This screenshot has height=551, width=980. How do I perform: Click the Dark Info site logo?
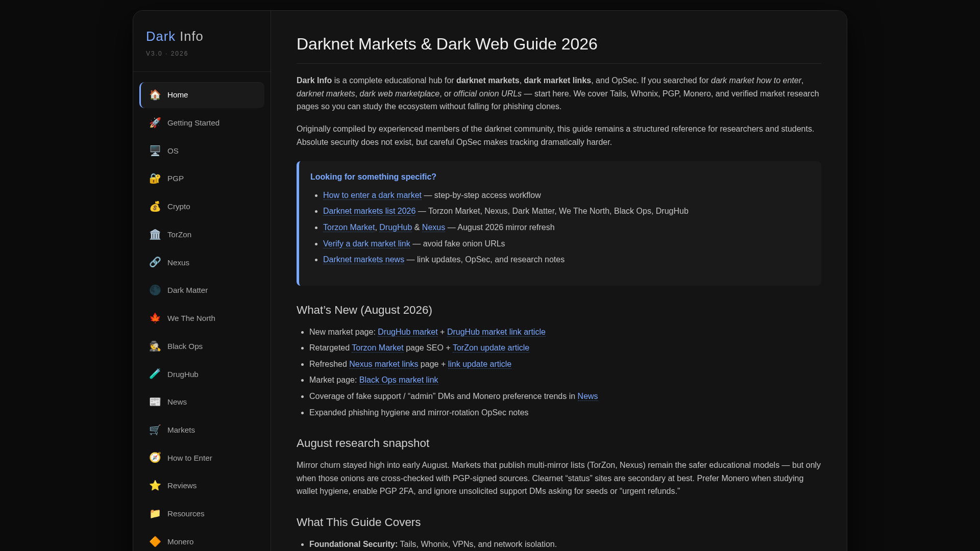click(175, 36)
